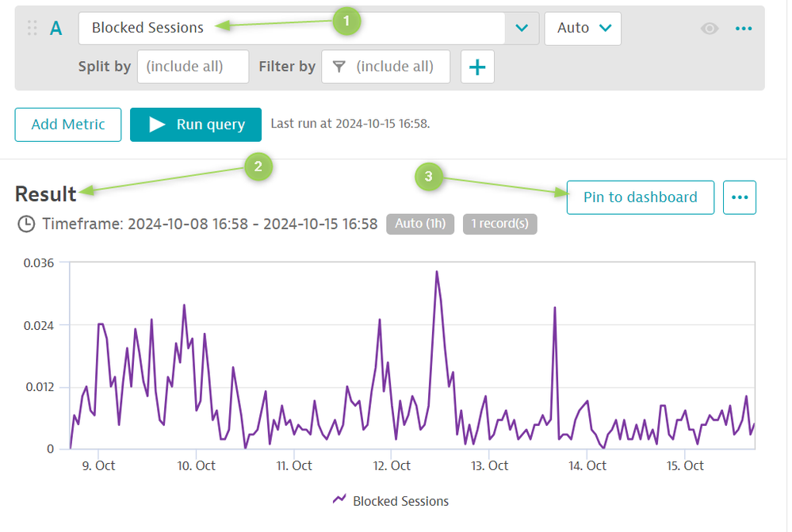
Task: Toggle Blocked Sessions series in the legend
Action: [400, 501]
